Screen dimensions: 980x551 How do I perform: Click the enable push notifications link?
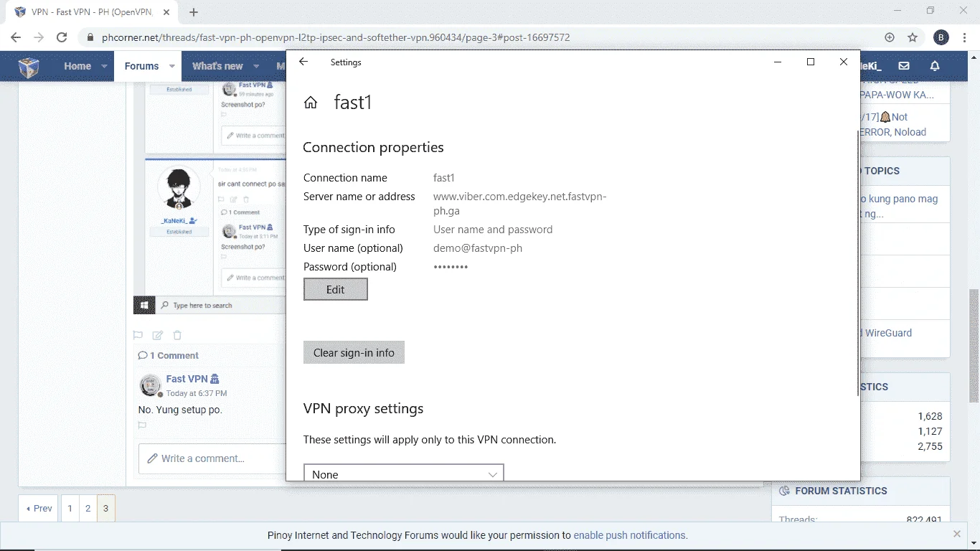[x=629, y=535]
